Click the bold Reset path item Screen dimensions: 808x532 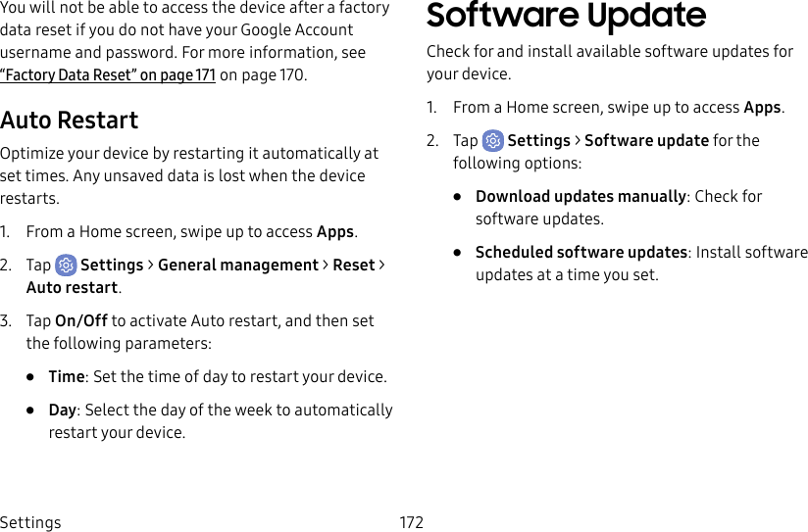354,266
